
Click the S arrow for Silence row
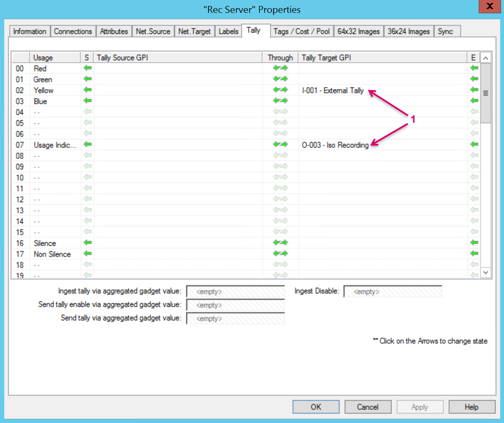click(x=88, y=243)
